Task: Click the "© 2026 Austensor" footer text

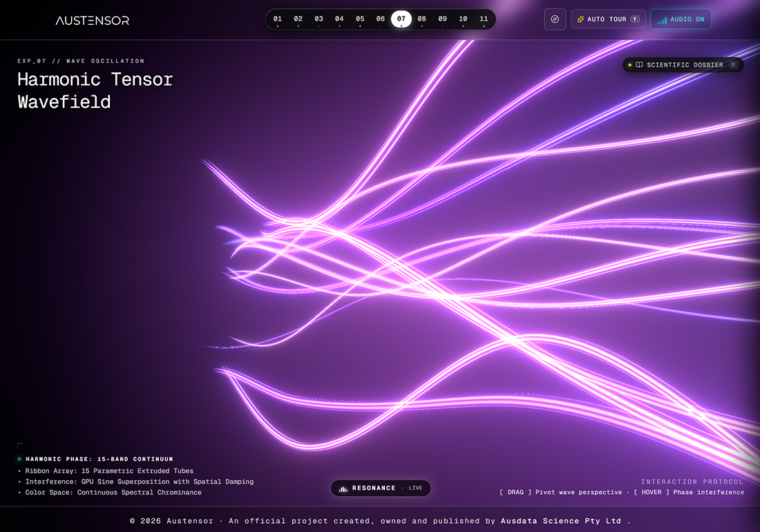Action: point(171,521)
